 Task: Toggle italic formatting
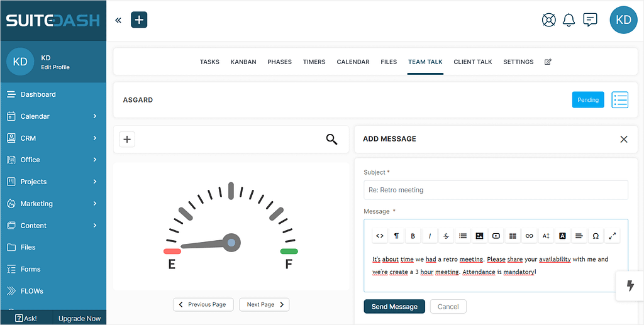tap(430, 236)
